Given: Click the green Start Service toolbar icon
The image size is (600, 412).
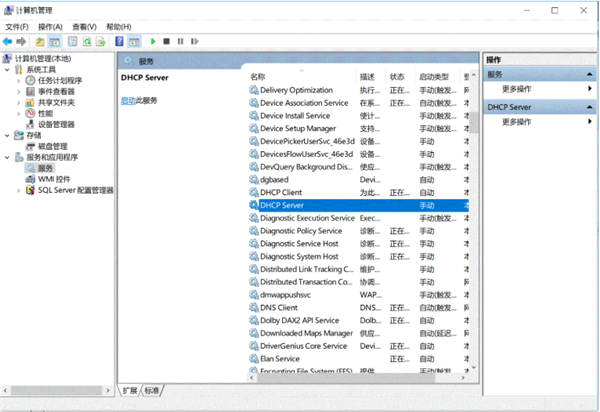Looking at the screenshot, I should (153, 42).
